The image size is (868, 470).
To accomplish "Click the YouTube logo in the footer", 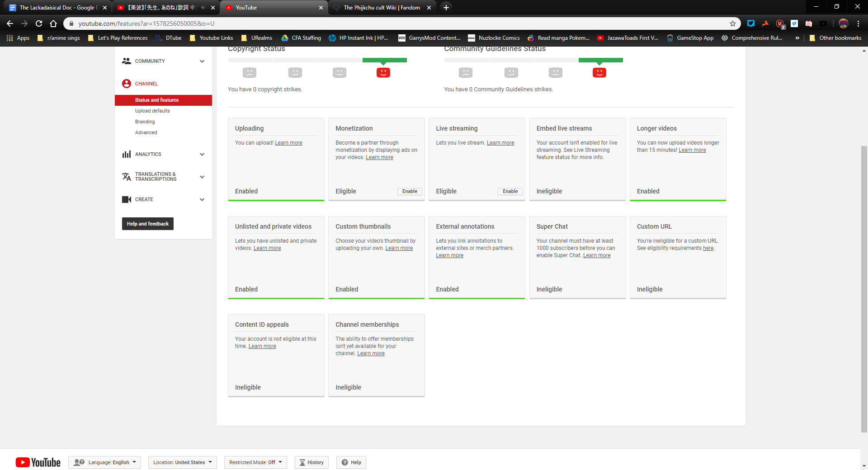I will coord(38,462).
